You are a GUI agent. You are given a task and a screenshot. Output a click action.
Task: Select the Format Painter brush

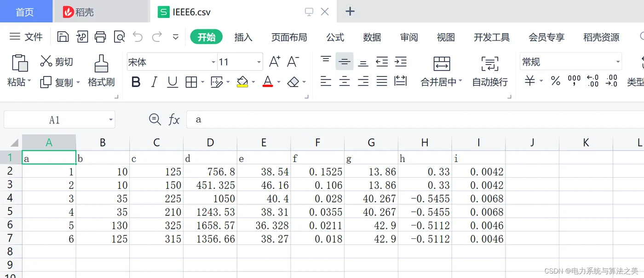tap(101, 64)
